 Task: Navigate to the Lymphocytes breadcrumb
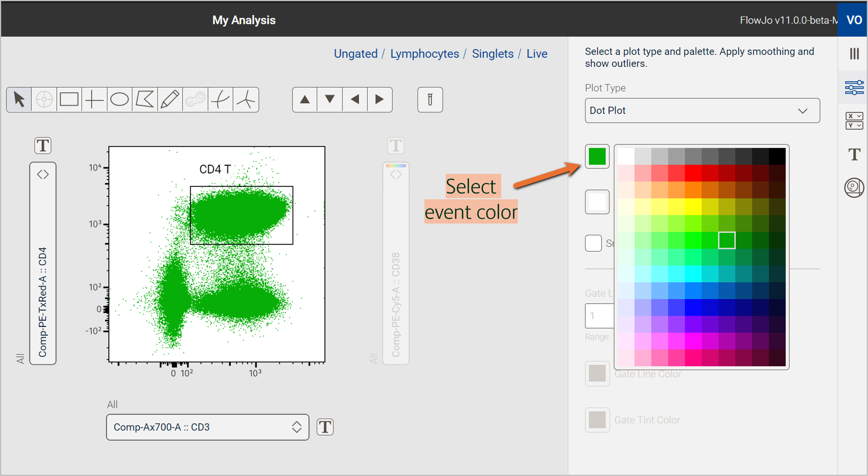(424, 53)
